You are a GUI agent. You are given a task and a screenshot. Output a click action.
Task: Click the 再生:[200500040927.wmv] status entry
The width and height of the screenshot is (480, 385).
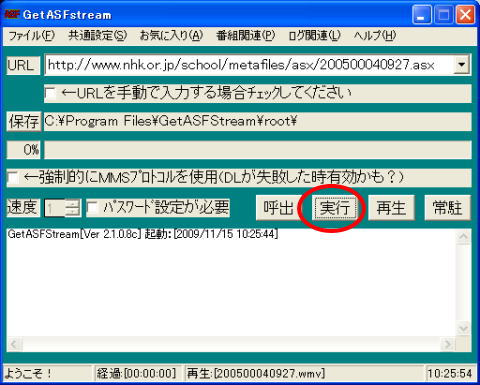tap(256, 373)
